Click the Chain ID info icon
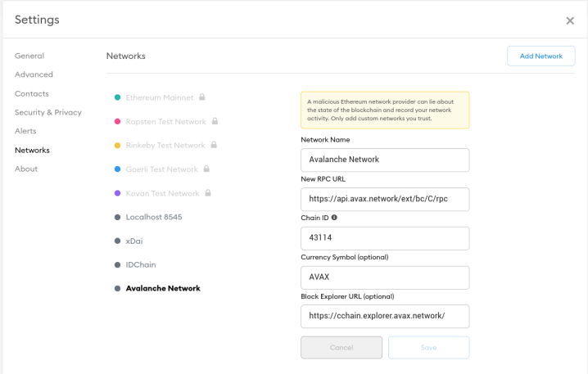This screenshot has width=588, height=374. 334,218
